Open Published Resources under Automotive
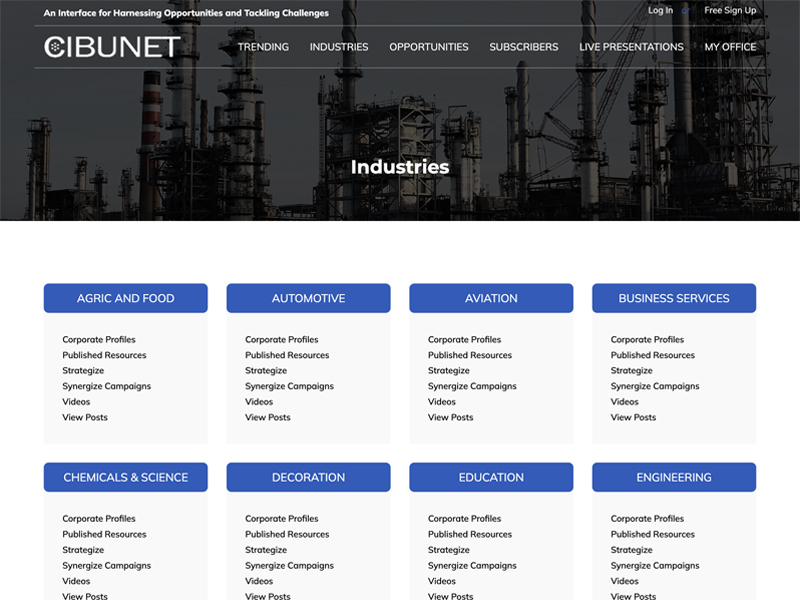 tap(287, 355)
